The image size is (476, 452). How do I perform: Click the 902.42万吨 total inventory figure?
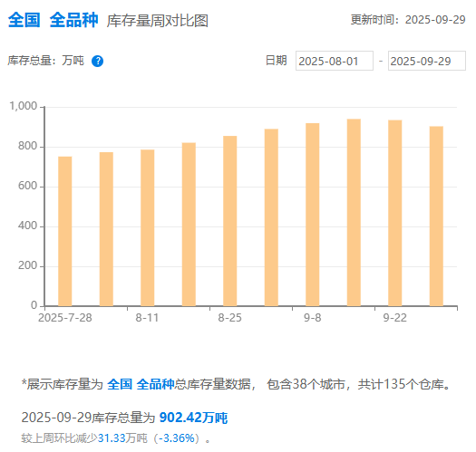[193, 418]
